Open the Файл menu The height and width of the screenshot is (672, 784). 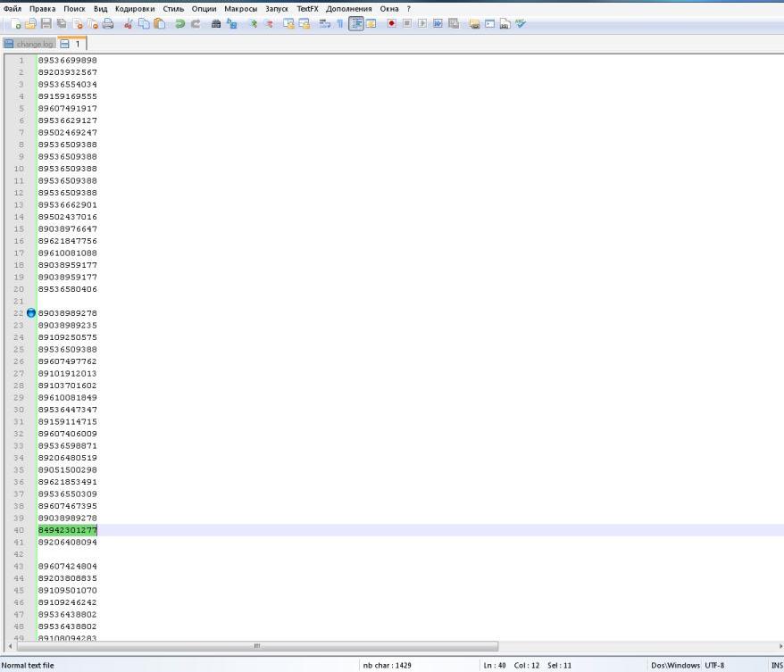click(x=13, y=9)
